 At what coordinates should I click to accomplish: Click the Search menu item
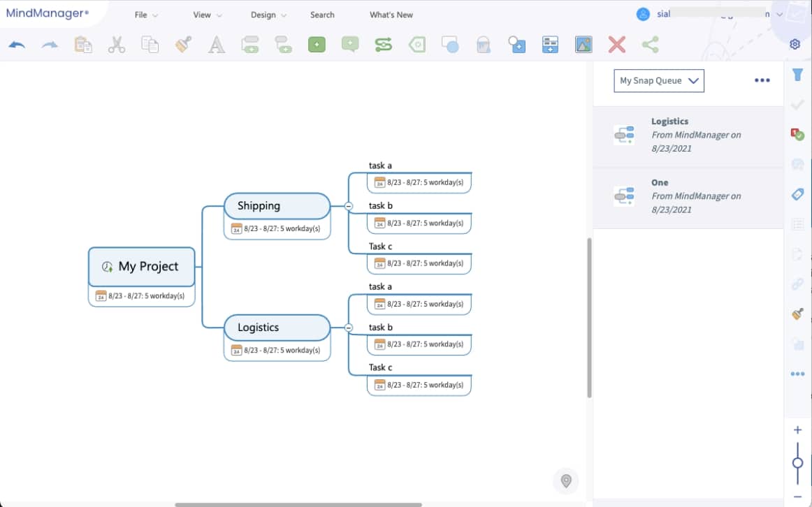322,15
